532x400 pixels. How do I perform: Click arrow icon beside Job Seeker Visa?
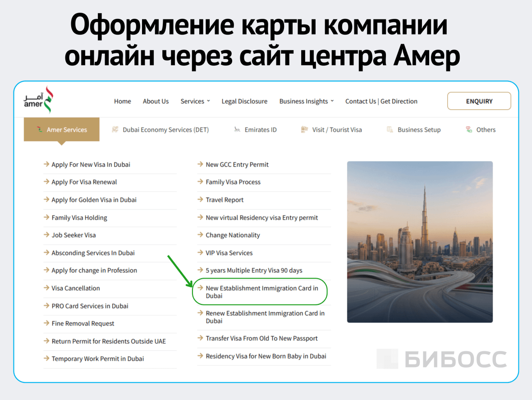pyautogui.click(x=46, y=235)
